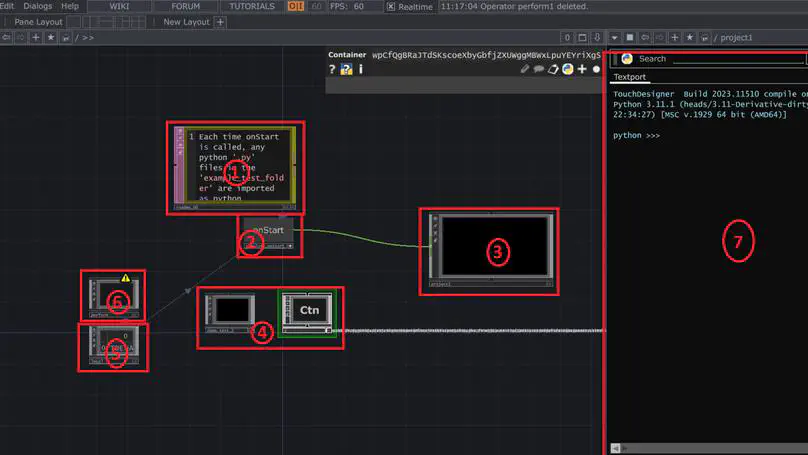Select the onStart operator node
The width and height of the screenshot is (808, 455).
pyautogui.click(x=268, y=233)
